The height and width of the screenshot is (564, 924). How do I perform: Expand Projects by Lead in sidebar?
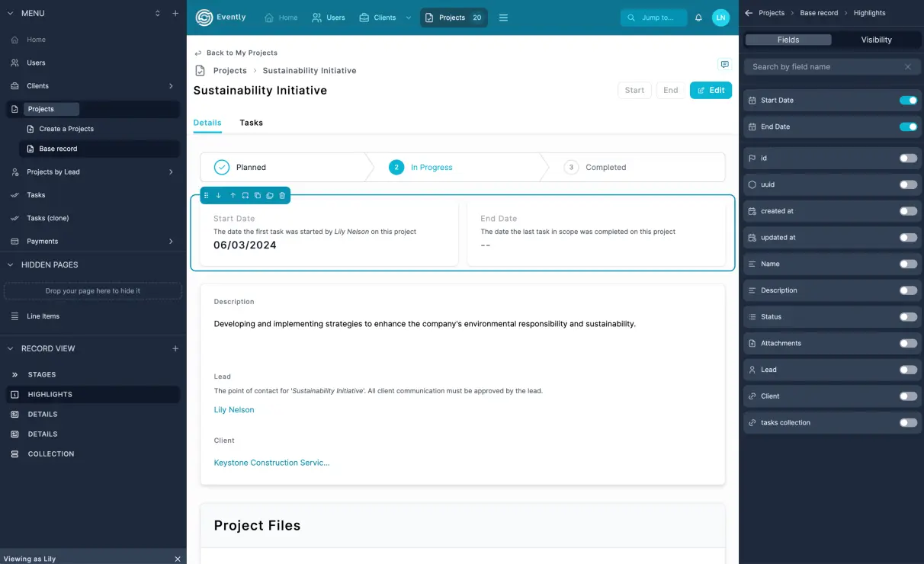[x=171, y=172]
